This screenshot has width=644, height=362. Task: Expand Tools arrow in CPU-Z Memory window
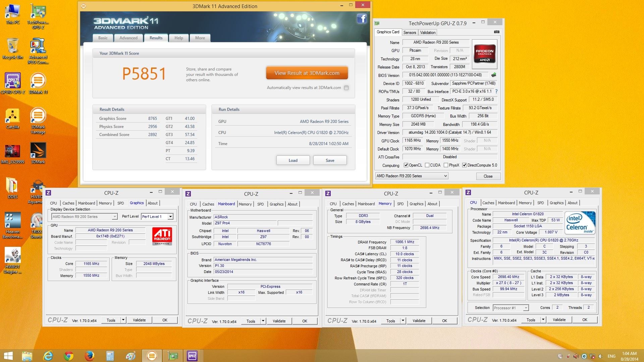(403, 321)
